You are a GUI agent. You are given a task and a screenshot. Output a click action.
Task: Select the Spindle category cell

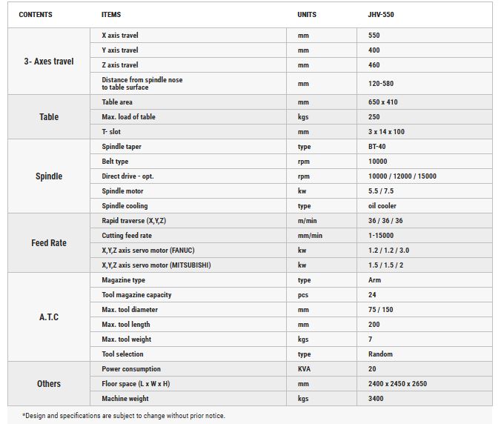[x=49, y=176]
